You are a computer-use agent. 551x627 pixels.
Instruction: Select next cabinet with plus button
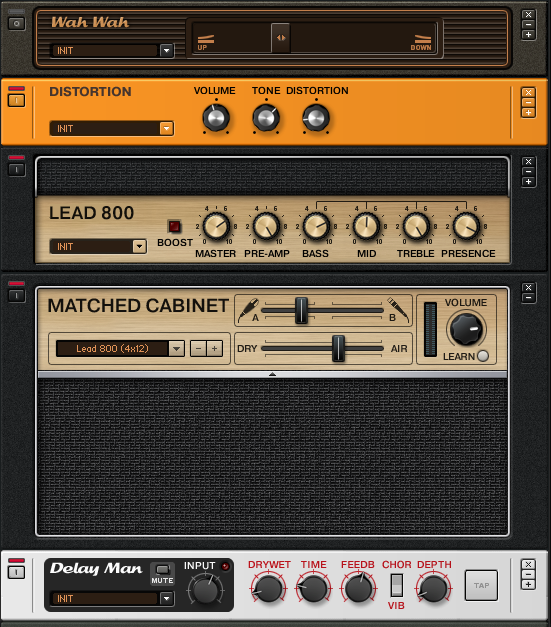(215, 349)
